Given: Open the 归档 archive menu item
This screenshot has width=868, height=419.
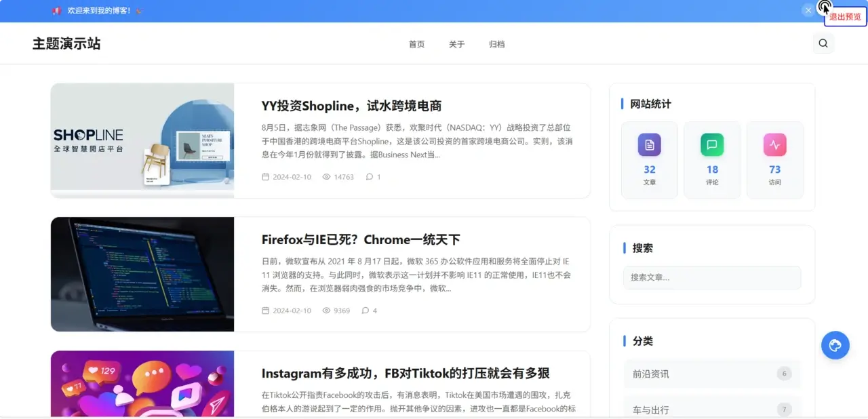Looking at the screenshot, I should [x=496, y=43].
